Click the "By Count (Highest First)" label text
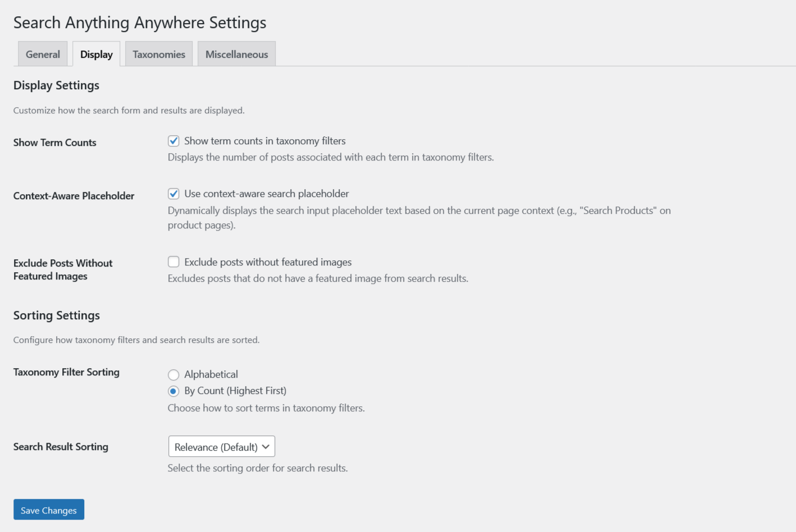 (x=235, y=391)
